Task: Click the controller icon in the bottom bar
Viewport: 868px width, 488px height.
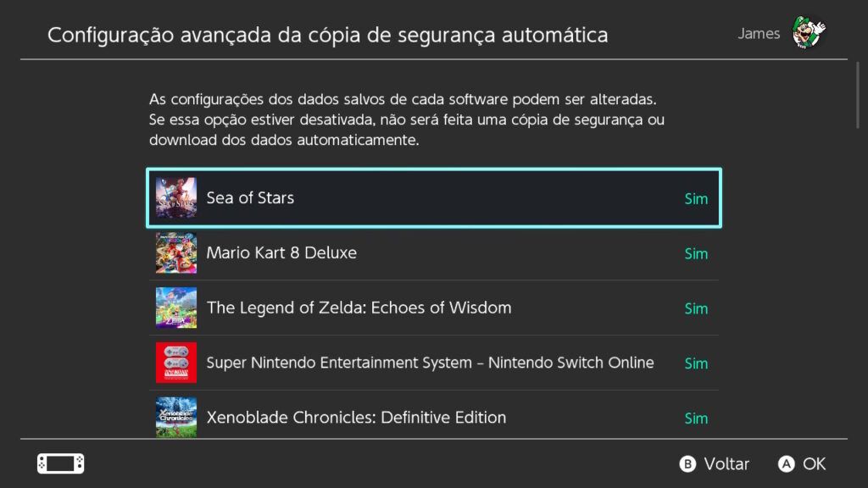Action: (60, 463)
